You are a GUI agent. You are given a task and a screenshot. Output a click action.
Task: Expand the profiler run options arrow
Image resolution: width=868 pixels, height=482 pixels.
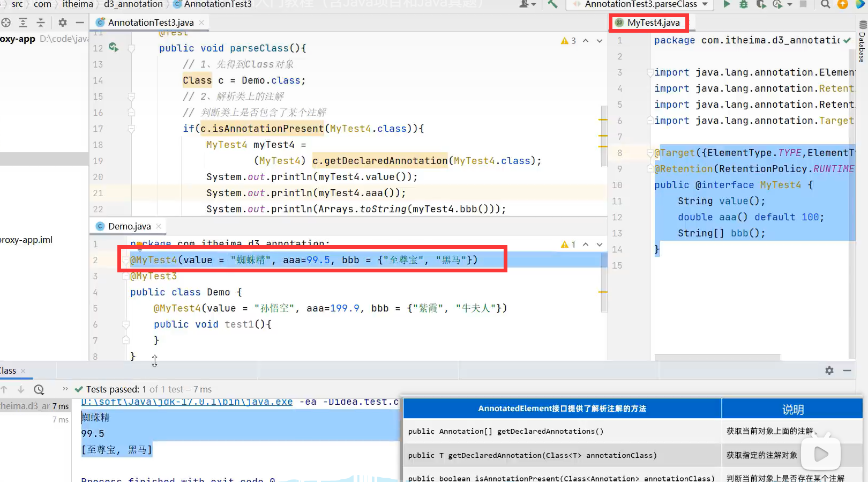coord(790,5)
